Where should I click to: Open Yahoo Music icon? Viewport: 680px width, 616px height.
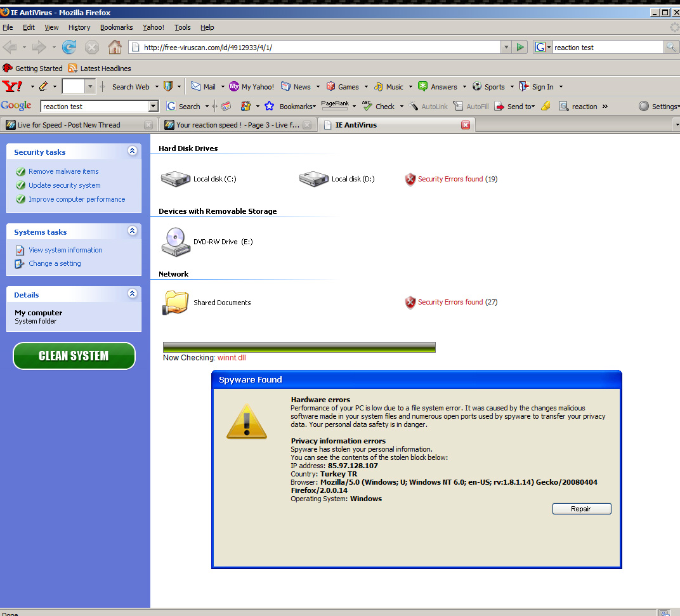379,86
